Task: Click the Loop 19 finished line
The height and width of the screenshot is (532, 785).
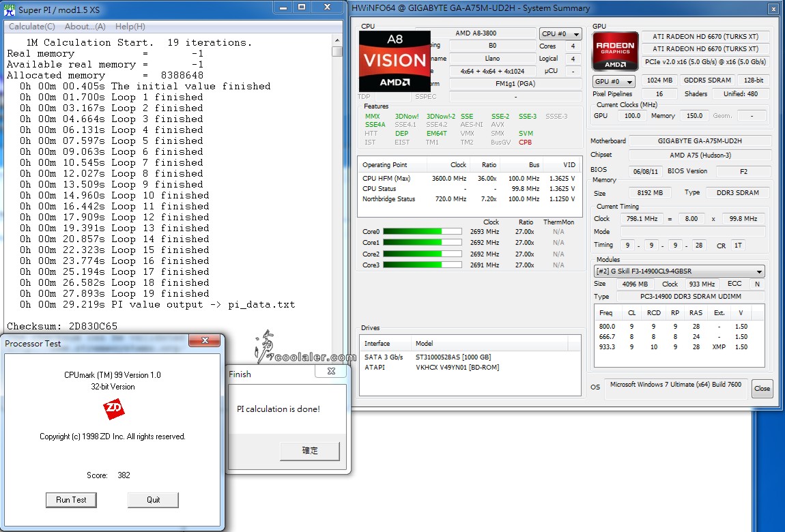Action: pyautogui.click(x=114, y=293)
